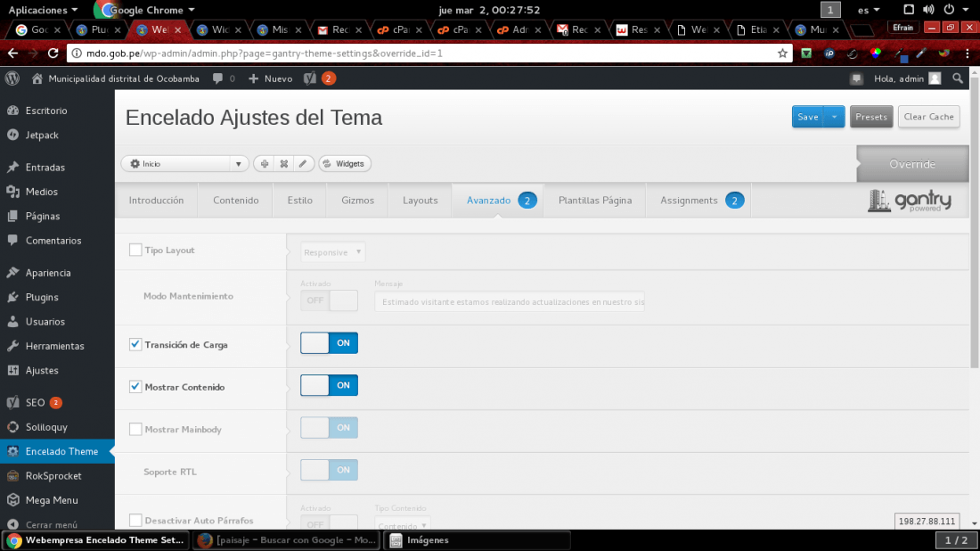Image resolution: width=980 pixels, height=551 pixels.
Task: Open the Tipo Contenido dropdown
Action: (x=401, y=524)
